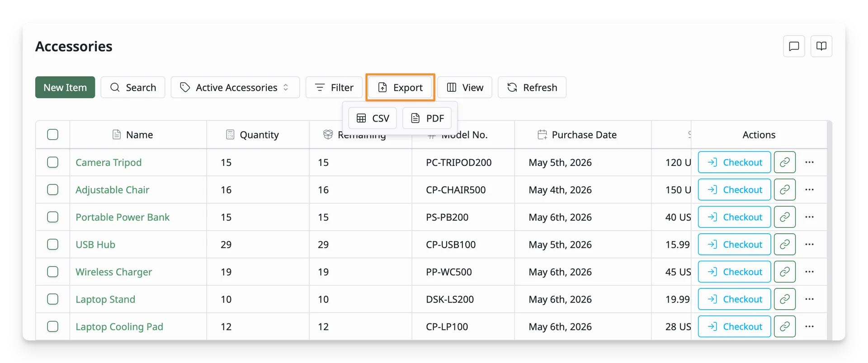Open more actions for USB Hub
Screen dimensions: 868x363
(809, 245)
